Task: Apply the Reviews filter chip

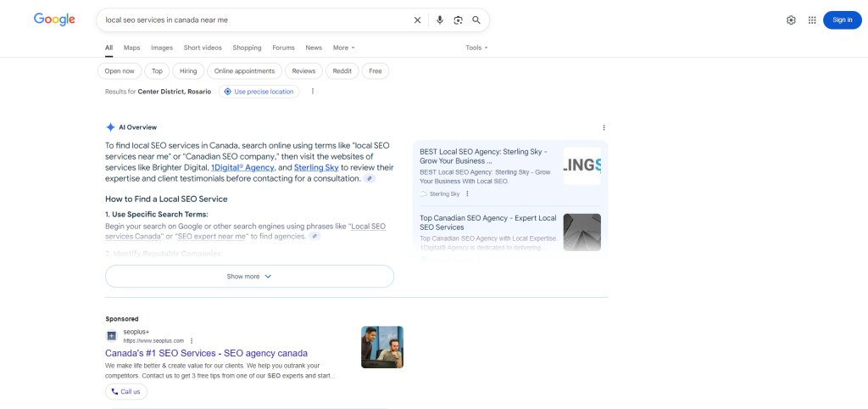Action: point(304,71)
